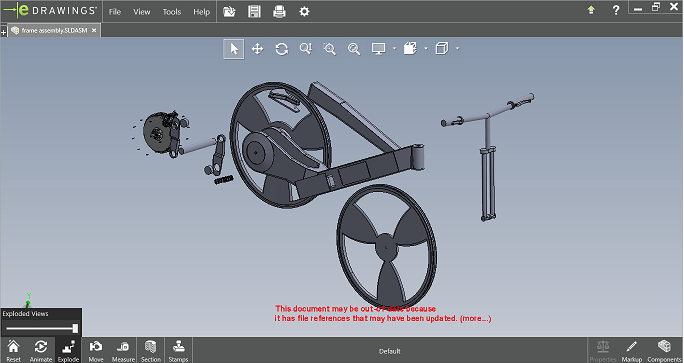This screenshot has width=684, height=363.
Task: Click the scenes clapperboard icon
Action: click(410, 48)
